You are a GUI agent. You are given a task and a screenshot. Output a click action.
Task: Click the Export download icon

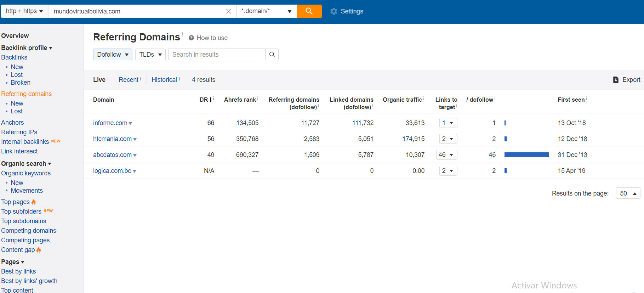tap(616, 80)
